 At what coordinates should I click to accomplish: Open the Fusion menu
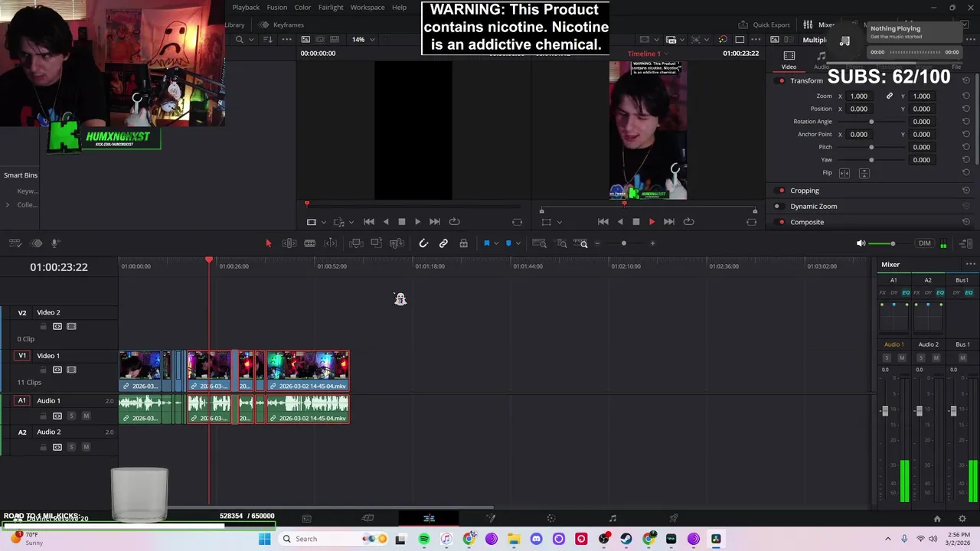(277, 8)
